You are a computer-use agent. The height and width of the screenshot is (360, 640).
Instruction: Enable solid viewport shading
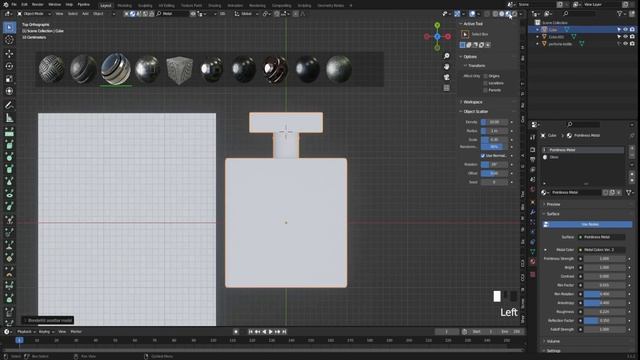click(502, 14)
